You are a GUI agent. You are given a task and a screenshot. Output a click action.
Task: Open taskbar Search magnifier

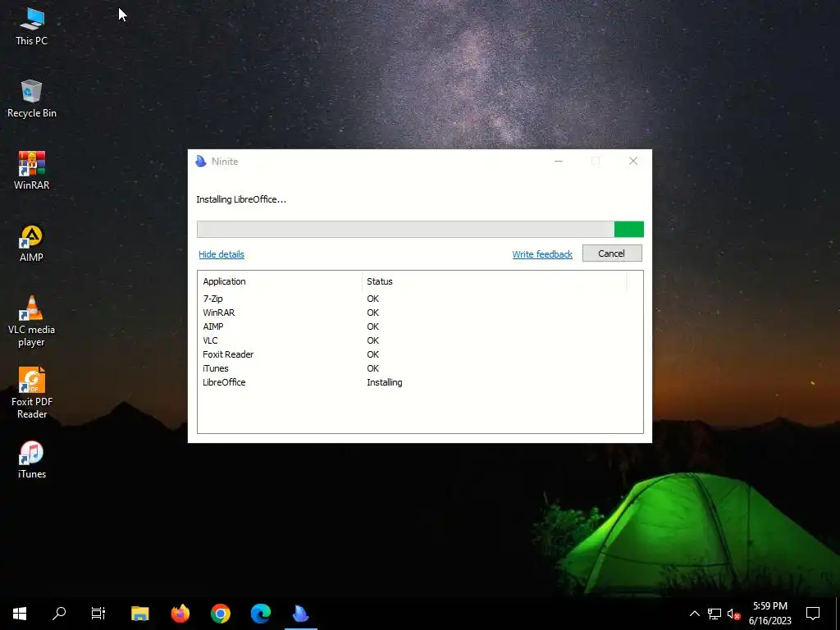click(59, 614)
